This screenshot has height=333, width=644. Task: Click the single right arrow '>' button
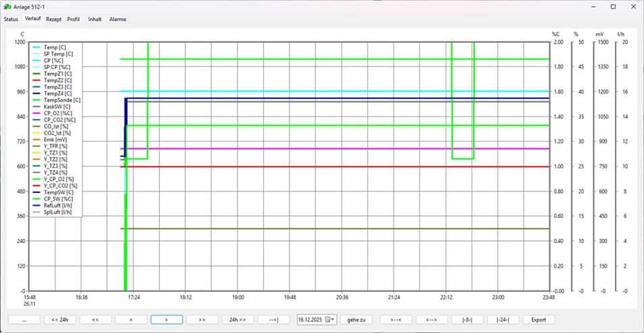pyautogui.click(x=166, y=319)
